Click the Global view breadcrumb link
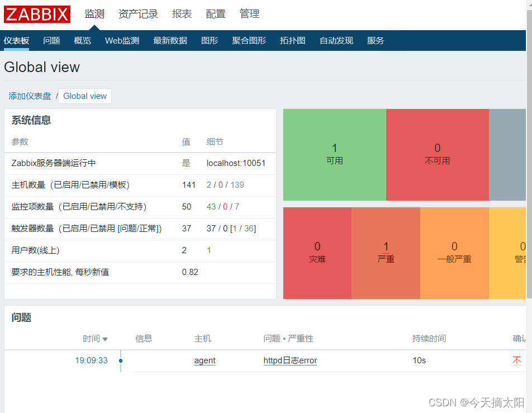532x413 pixels. click(85, 96)
